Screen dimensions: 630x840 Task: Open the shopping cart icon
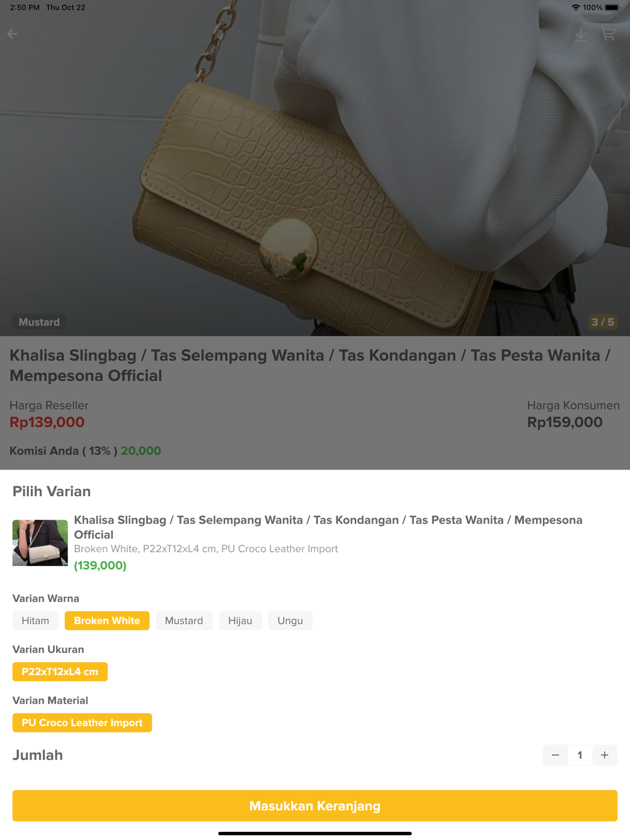pos(609,34)
